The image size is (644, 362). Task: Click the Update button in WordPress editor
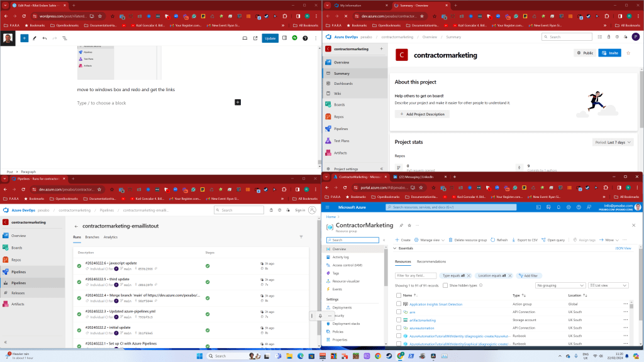click(x=270, y=38)
